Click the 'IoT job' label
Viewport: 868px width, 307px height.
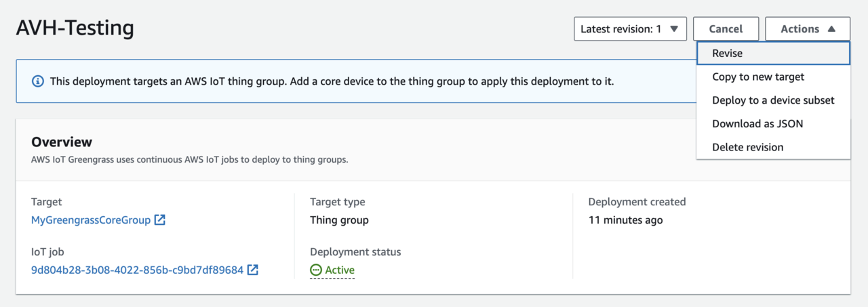[x=49, y=252]
